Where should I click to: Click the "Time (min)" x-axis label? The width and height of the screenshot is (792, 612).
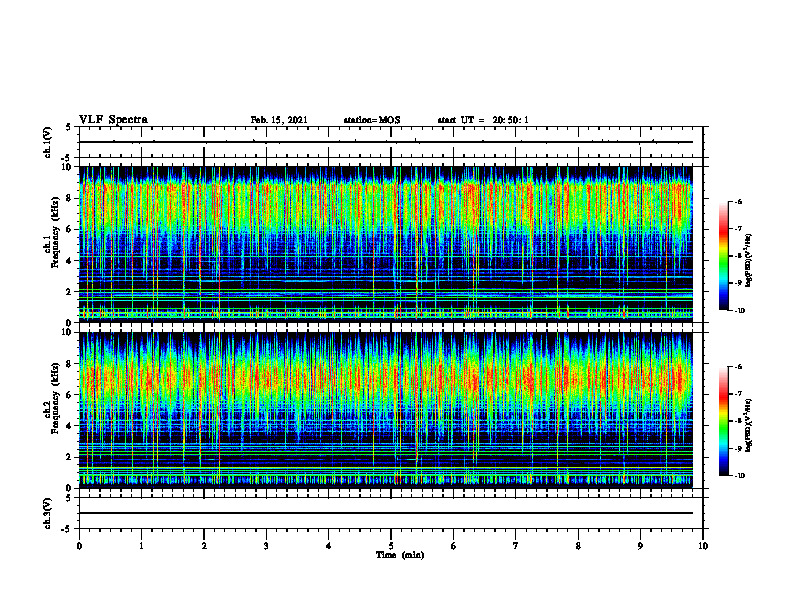pos(400,555)
